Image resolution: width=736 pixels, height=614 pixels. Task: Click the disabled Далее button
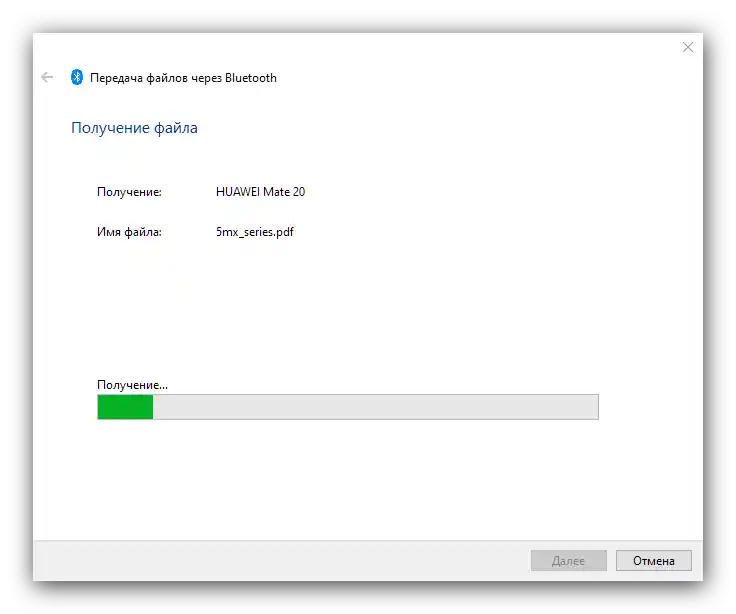pyautogui.click(x=568, y=560)
